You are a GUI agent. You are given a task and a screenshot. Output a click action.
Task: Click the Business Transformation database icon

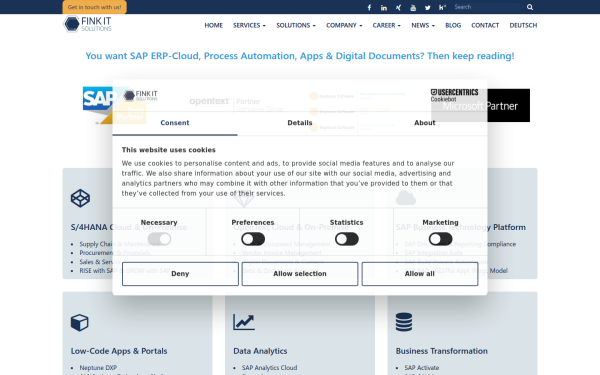404,322
